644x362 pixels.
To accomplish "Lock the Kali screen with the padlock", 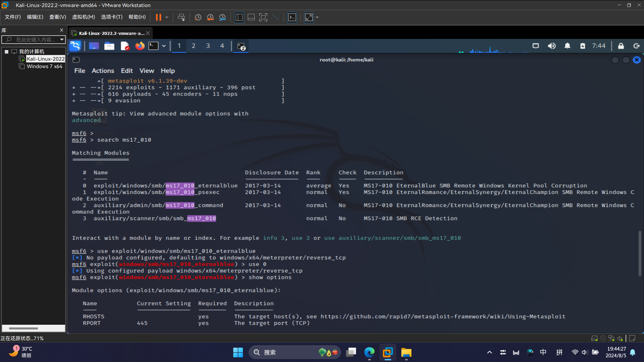I will 621,46.
